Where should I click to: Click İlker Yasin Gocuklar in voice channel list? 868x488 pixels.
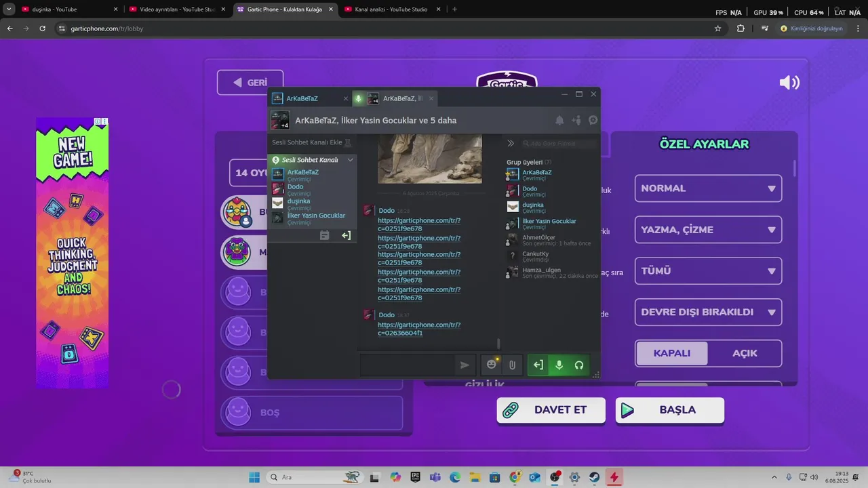pos(313,218)
